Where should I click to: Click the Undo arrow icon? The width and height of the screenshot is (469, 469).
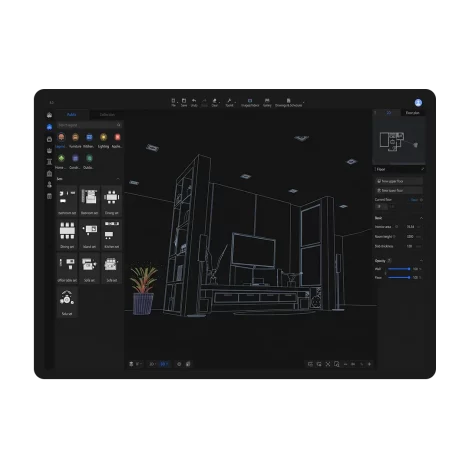194,102
